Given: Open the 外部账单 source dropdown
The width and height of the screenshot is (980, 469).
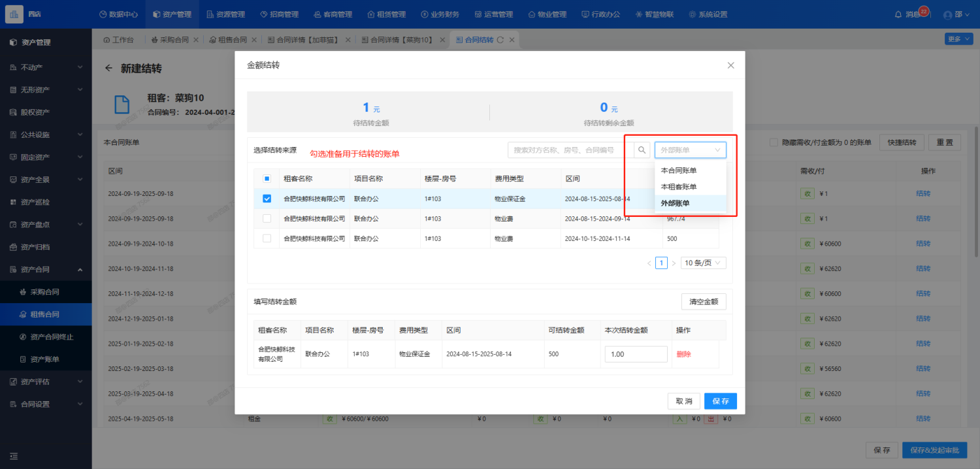Looking at the screenshot, I should 690,150.
